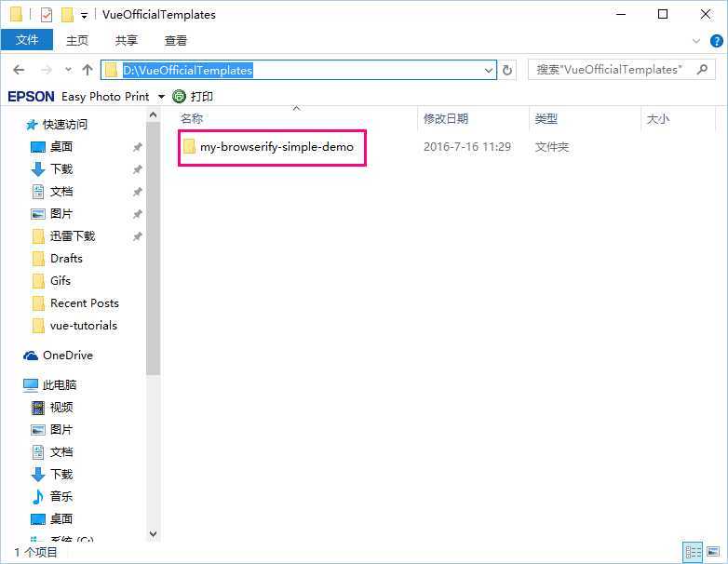Open the 文件 ribbon tab
Image resolution: width=728 pixels, height=564 pixels.
coord(27,40)
